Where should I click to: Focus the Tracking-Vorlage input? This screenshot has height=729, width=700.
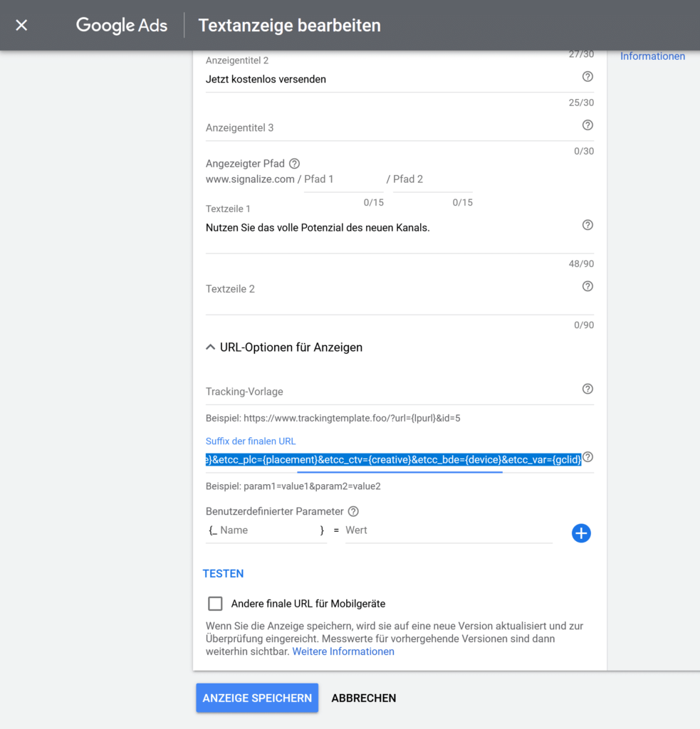tap(391, 392)
